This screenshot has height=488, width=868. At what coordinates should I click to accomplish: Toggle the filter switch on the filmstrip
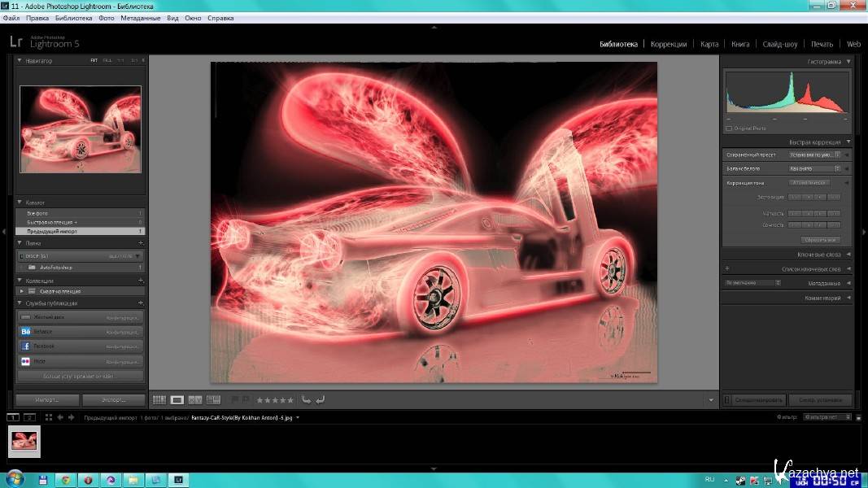[857, 417]
